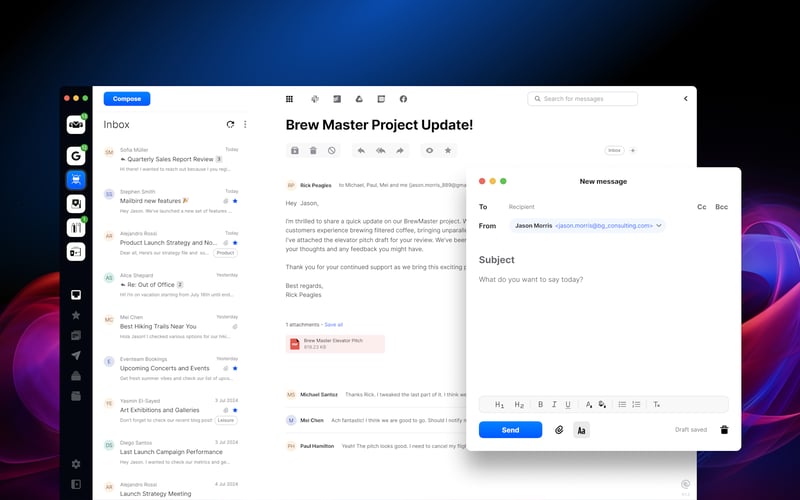Toggle bold in compose toolbar
The height and width of the screenshot is (500, 800).
pyautogui.click(x=540, y=405)
